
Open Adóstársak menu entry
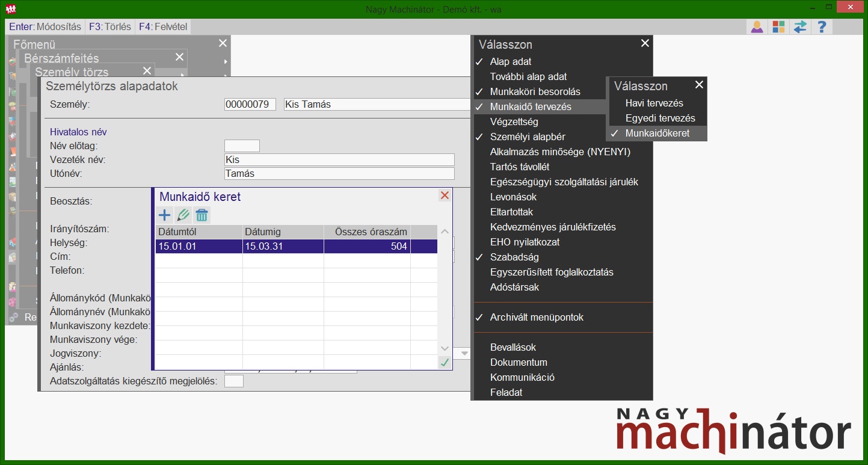[562, 287]
